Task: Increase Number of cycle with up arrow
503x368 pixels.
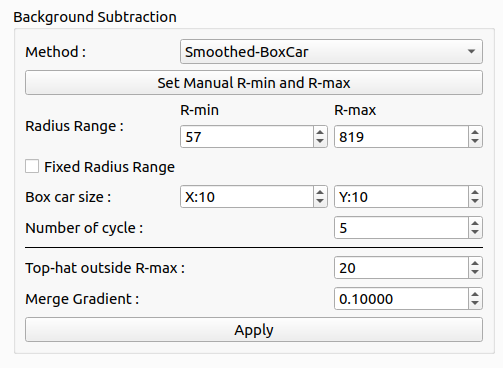Action: (475, 223)
